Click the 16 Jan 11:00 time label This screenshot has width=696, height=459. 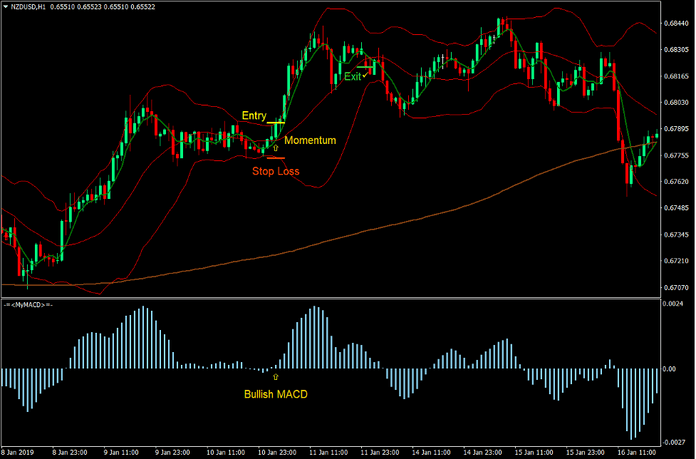click(637, 452)
